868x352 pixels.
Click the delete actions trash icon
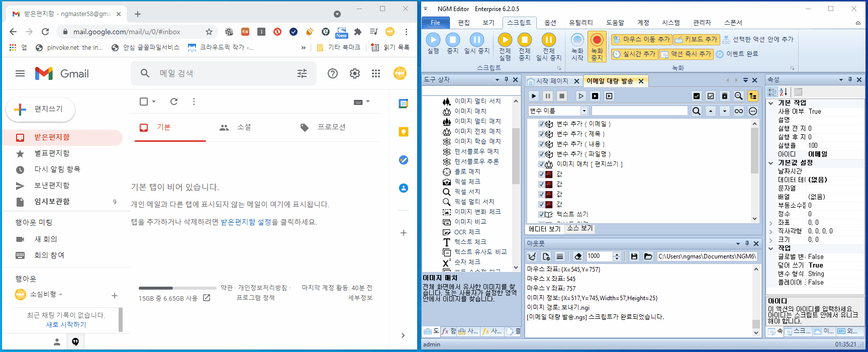pyautogui.click(x=724, y=96)
